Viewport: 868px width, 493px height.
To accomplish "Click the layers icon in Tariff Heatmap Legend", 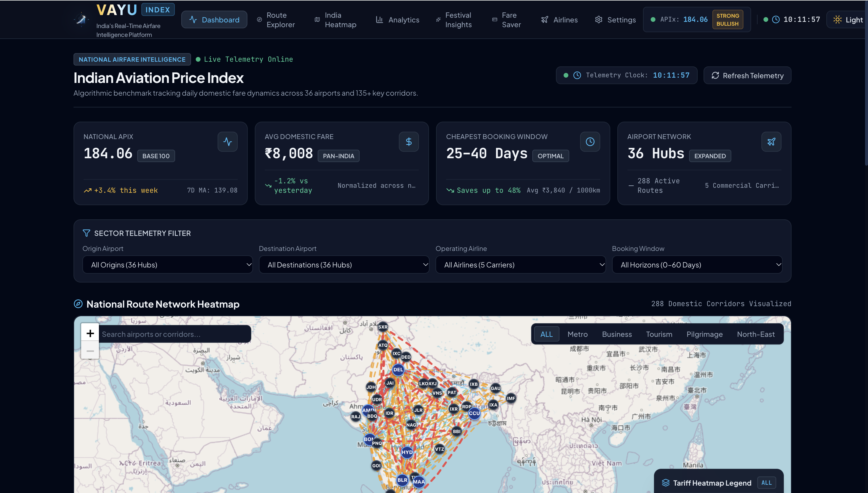I will pyautogui.click(x=665, y=482).
